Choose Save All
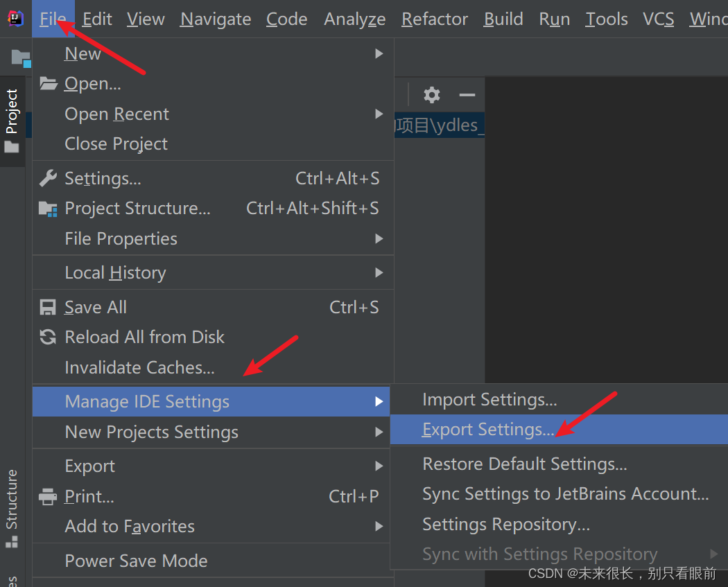The width and height of the screenshot is (728, 587). pos(213,307)
